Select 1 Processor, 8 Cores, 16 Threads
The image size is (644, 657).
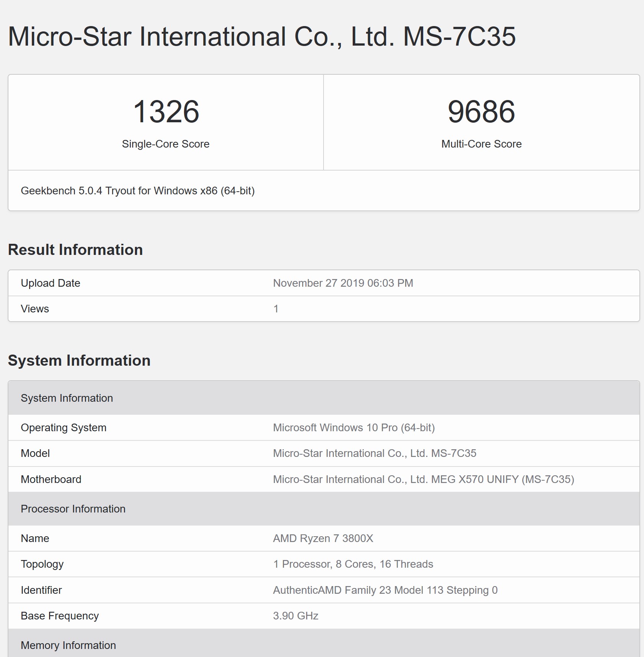click(353, 564)
